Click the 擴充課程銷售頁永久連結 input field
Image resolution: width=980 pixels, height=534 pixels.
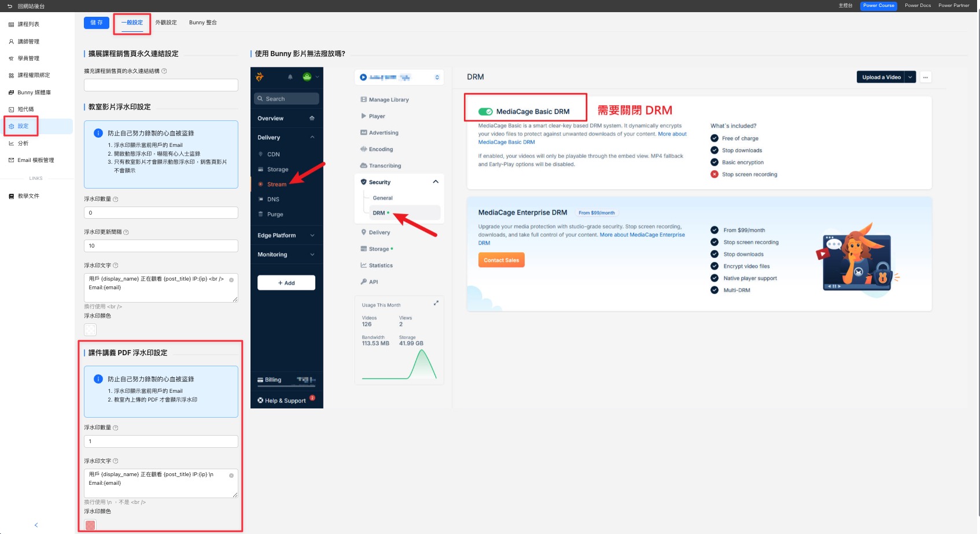[x=161, y=85]
